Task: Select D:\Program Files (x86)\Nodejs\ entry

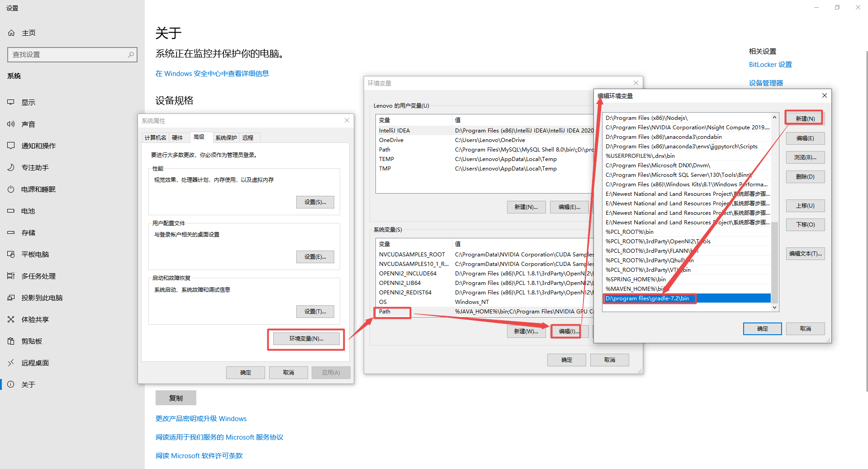Action: click(x=687, y=118)
